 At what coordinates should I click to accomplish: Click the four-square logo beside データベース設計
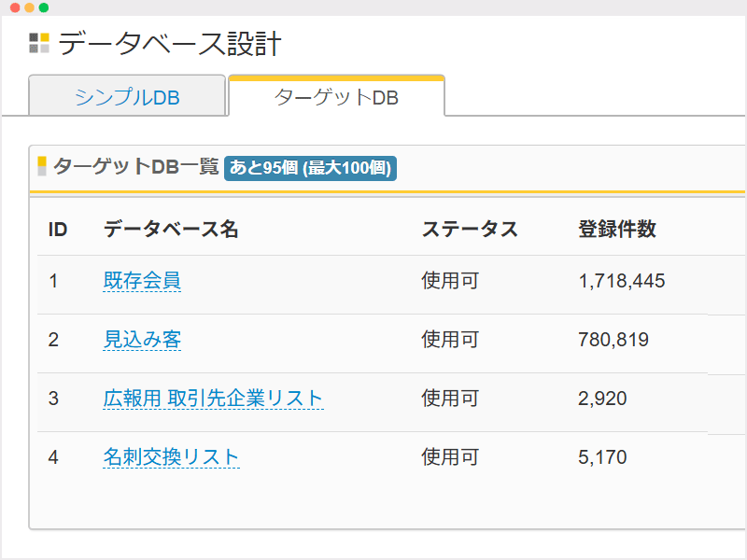39,43
